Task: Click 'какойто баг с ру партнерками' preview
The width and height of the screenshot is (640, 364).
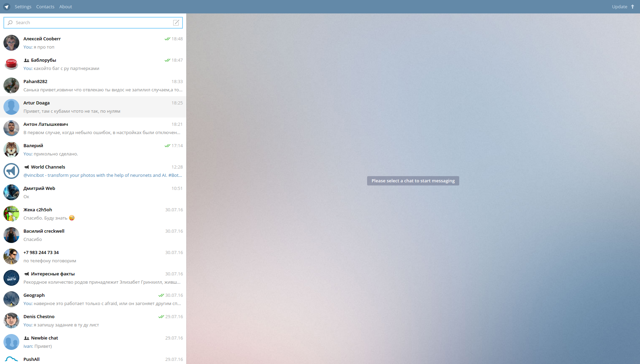Action: [67, 68]
